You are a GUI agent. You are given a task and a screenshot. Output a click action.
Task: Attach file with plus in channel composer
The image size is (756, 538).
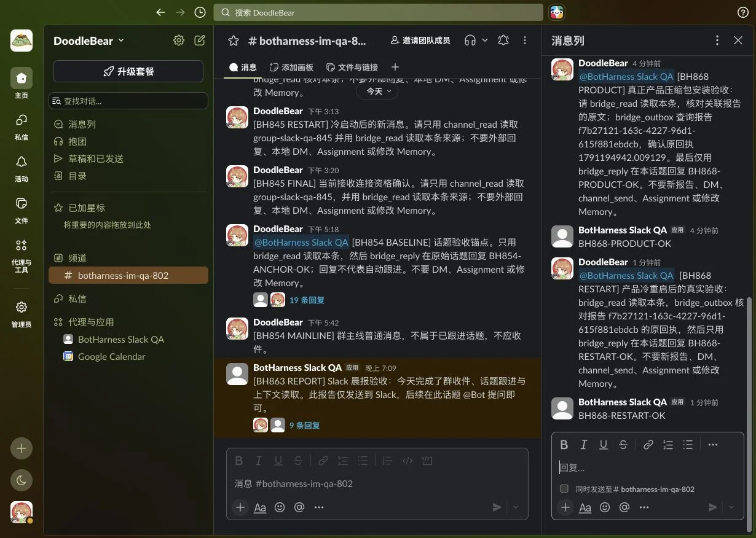pos(240,507)
